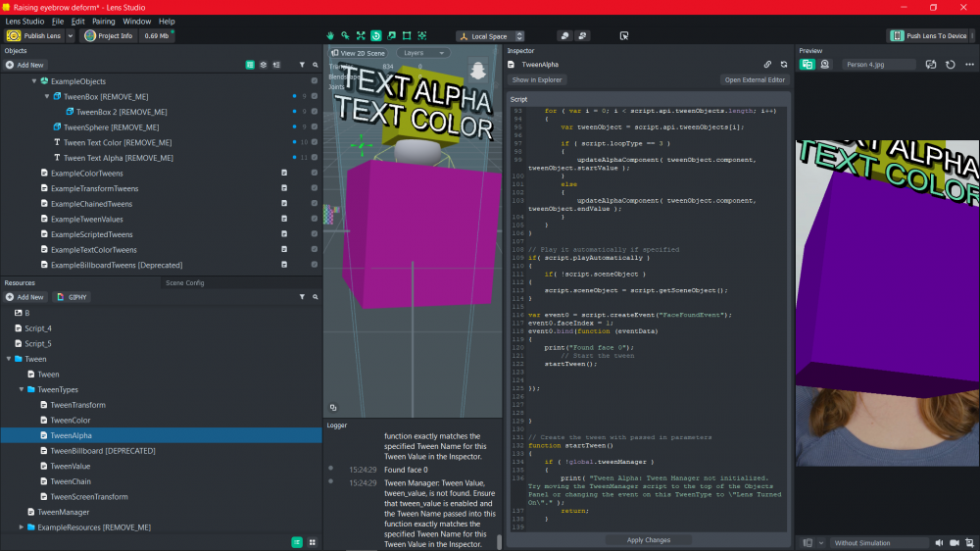
Task: Toggle Preview audio speaker icon
Action: click(x=939, y=543)
